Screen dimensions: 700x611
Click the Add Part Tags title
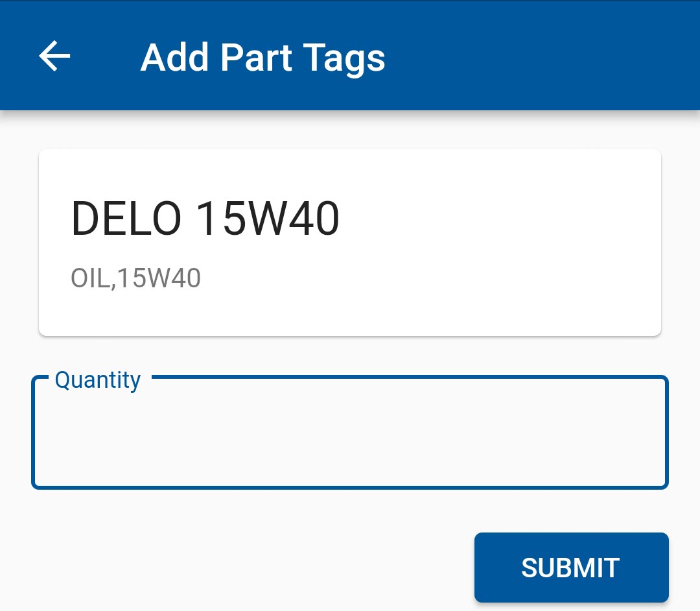pos(262,57)
